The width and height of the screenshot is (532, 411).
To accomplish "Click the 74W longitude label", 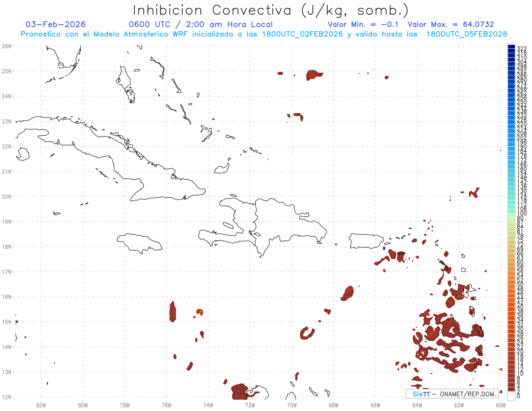I will (208, 405).
